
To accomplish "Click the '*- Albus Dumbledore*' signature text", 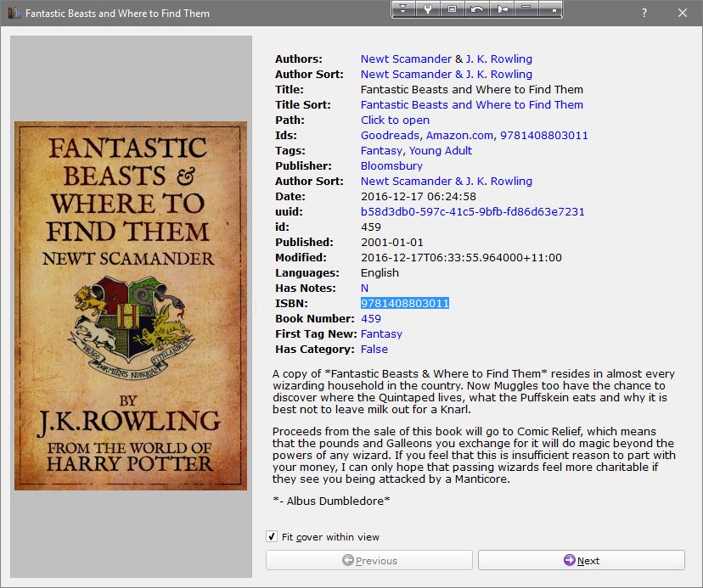I will point(331,501).
